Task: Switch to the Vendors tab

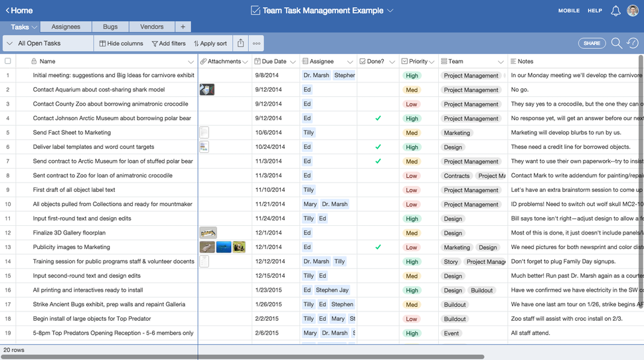Action: (151, 27)
